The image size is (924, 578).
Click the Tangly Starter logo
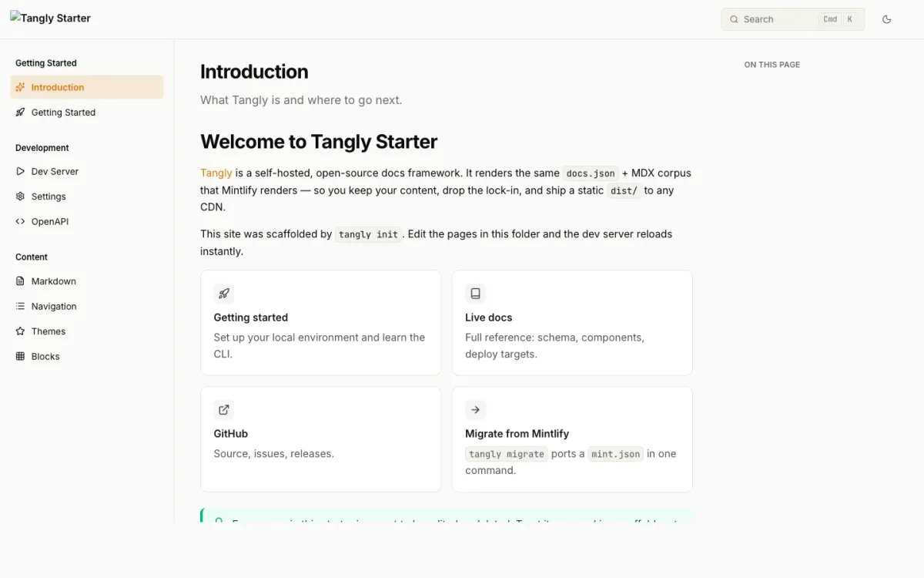click(51, 18)
